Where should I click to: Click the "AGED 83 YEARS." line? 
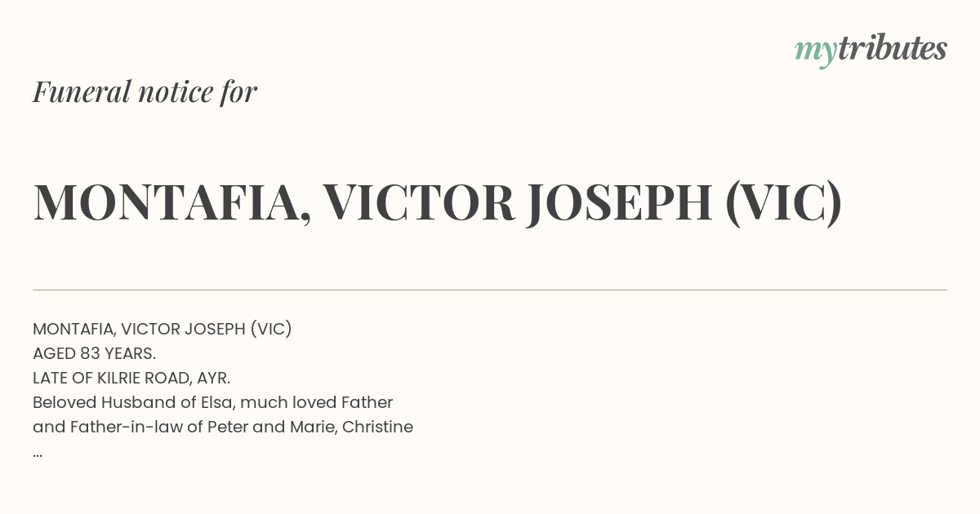click(95, 353)
